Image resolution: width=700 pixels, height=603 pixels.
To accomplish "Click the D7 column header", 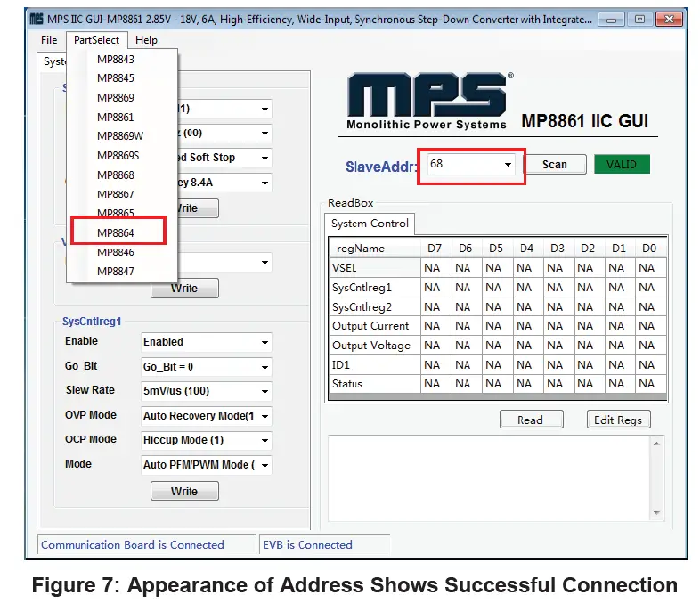I will pyautogui.click(x=435, y=249).
